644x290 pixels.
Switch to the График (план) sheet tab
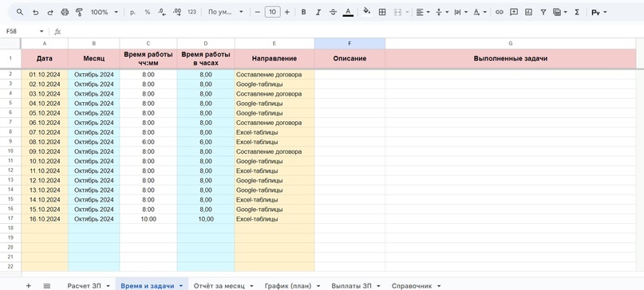288,285
